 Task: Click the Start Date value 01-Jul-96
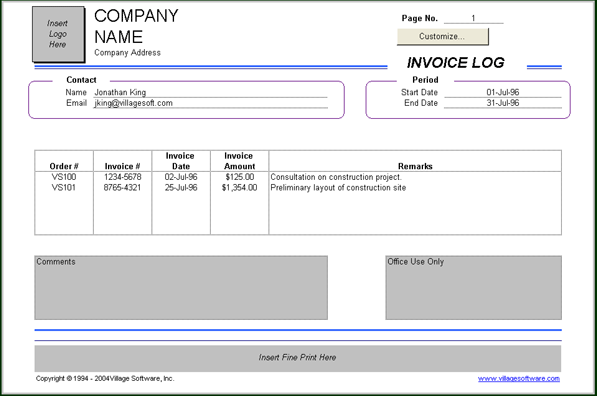pyautogui.click(x=503, y=92)
